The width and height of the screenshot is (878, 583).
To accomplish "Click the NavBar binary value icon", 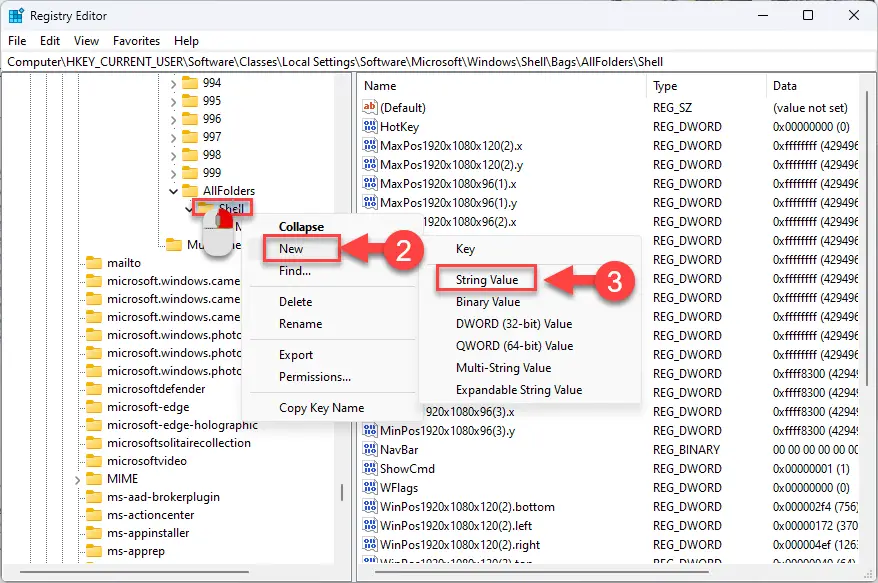I will (x=370, y=449).
